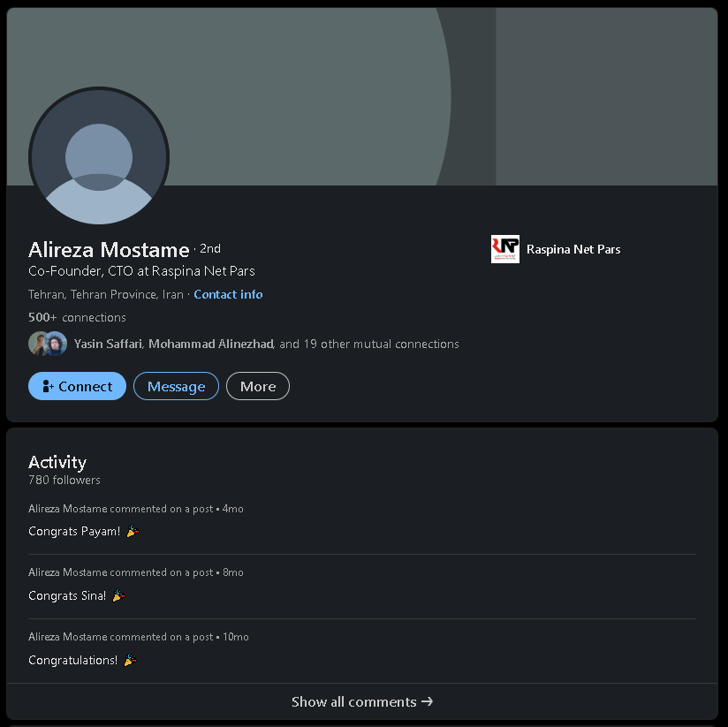This screenshot has height=727, width=728.
Task: Send a message using the Message button
Action: point(176,386)
